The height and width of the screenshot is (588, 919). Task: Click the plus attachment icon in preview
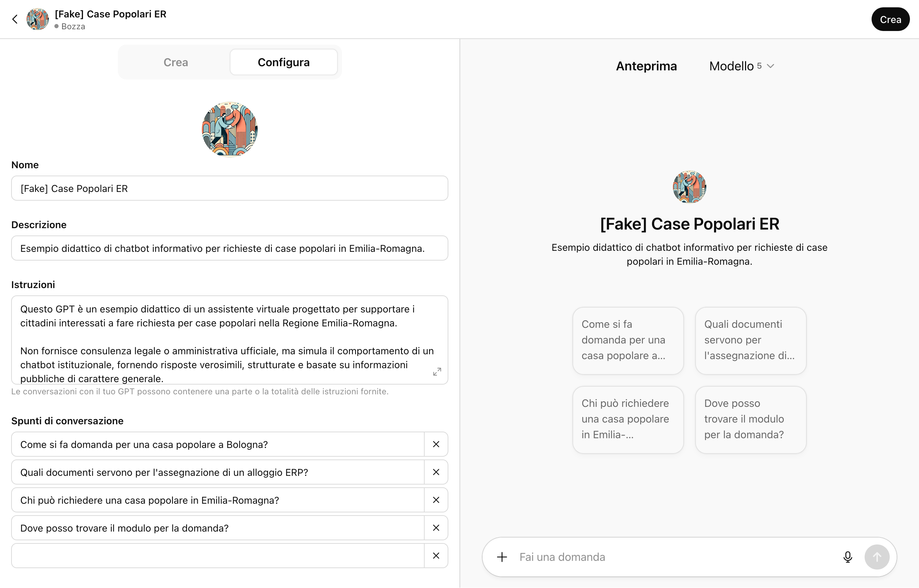(x=502, y=557)
